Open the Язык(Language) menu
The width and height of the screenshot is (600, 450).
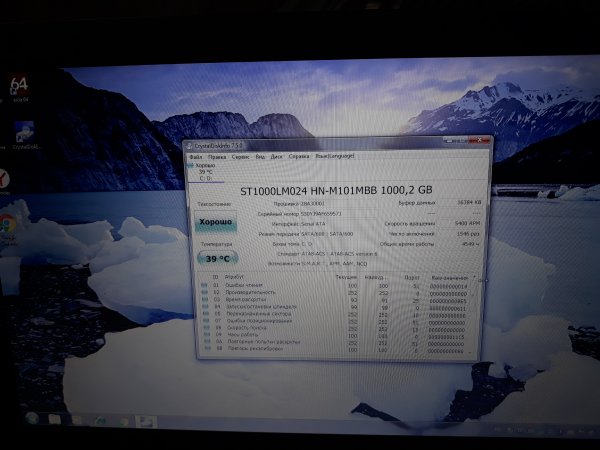pyautogui.click(x=335, y=157)
